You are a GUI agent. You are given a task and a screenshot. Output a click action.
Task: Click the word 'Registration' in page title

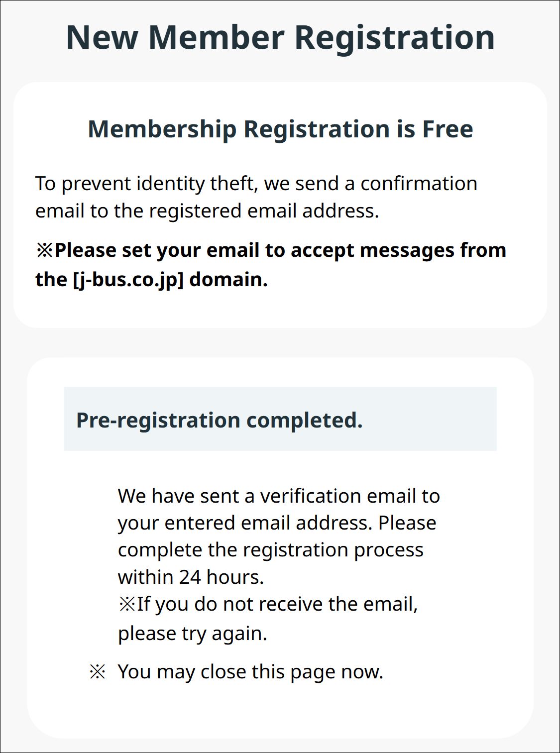point(395,37)
